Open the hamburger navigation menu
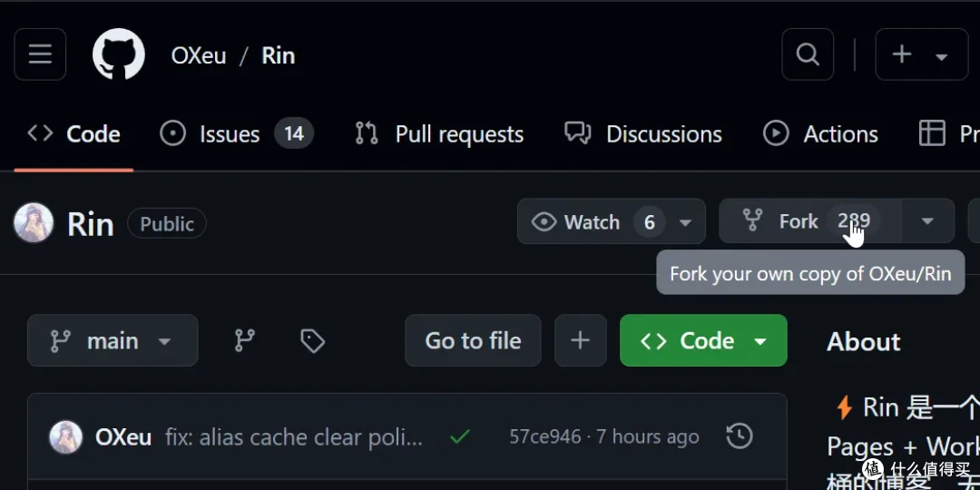The height and width of the screenshot is (490, 980). [x=40, y=54]
